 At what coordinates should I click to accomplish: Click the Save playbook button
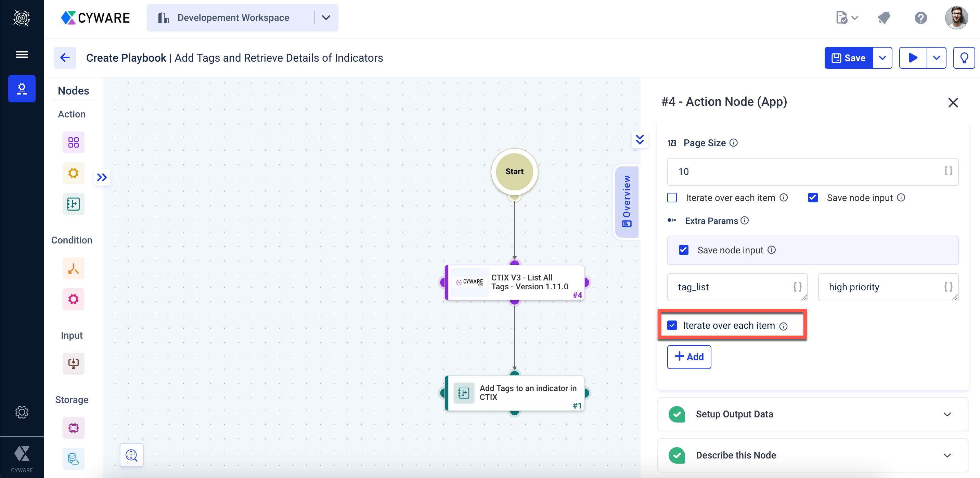click(848, 58)
